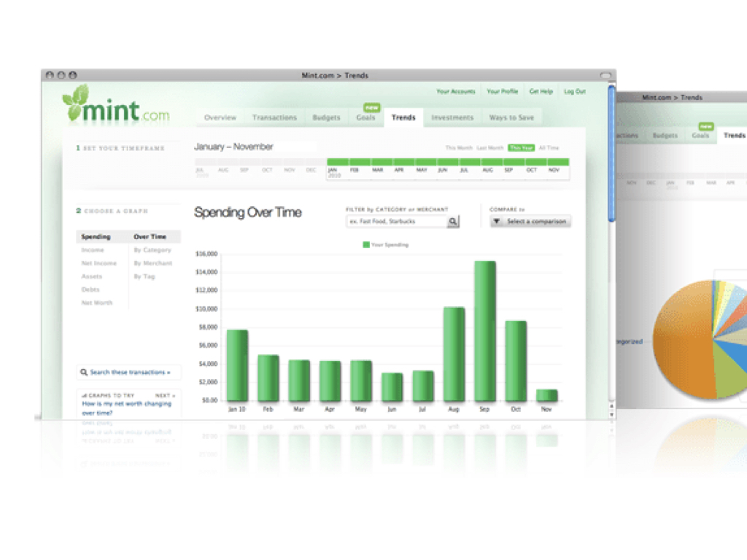Click the category or merchant filter field
The image size is (747, 560).
396,222
